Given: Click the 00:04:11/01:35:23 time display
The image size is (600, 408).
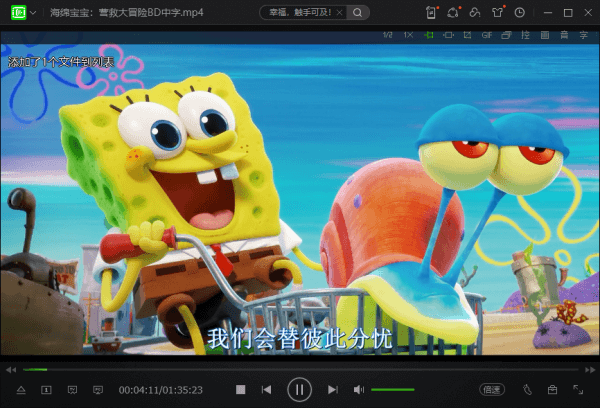Looking at the screenshot, I should click(160, 390).
